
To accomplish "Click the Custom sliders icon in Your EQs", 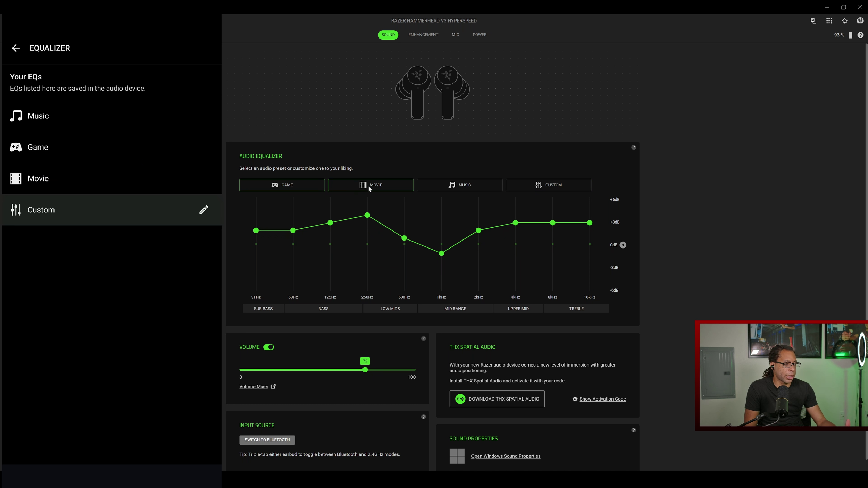I will click(16, 210).
